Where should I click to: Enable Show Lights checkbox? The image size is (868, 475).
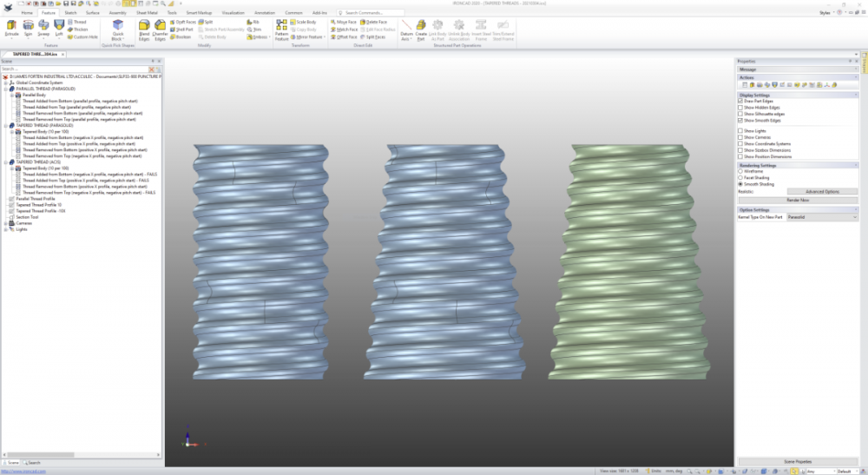[x=740, y=130]
